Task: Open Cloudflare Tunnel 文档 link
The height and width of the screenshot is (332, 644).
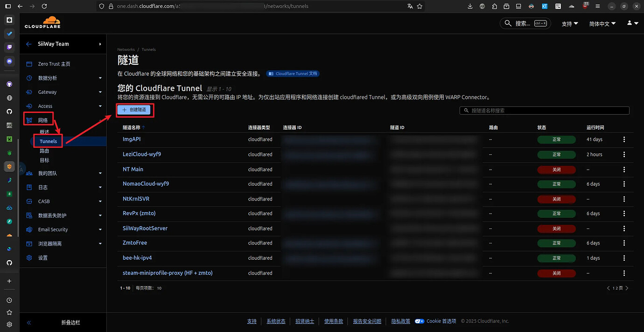Action: pos(293,74)
